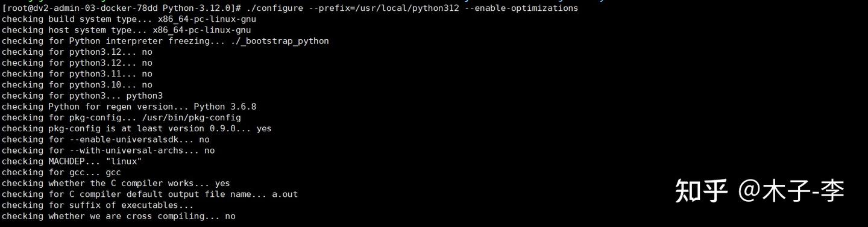Click the MACHDEP "linux" line
Screen dimensions: 868x227
pyautogui.click(x=72, y=161)
